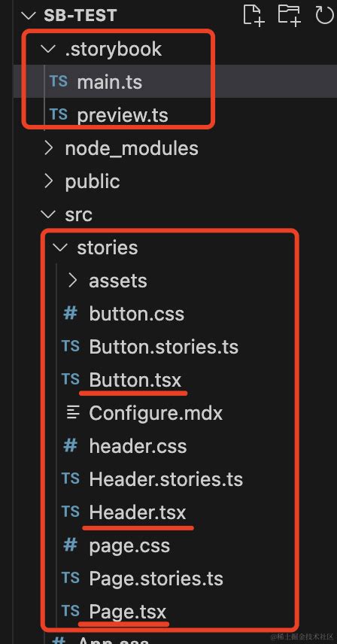This screenshot has width=337, height=644.
Task: Collapse the src folder chevron
Action: coord(48,214)
